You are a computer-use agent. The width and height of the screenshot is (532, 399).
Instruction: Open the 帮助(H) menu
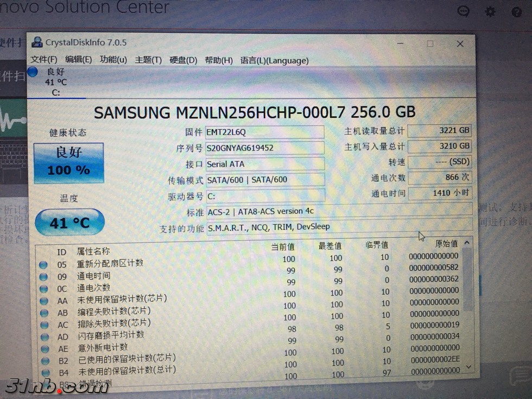pyautogui.click(x=219, y=60)
